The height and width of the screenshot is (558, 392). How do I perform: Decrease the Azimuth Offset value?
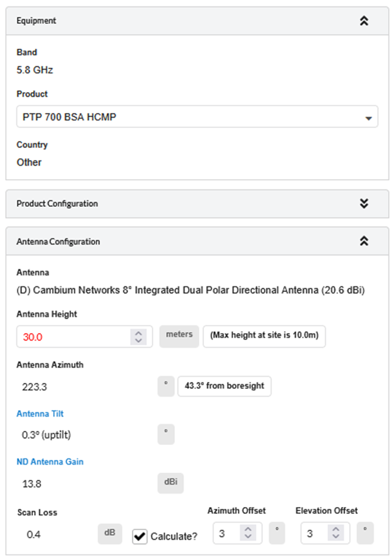tap(248, 538)
